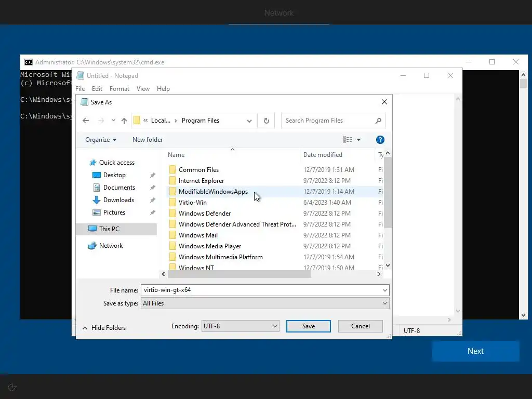Click the This PC monitor icon
The width and height of the screenshot is (532, 399).
coord(92,229)
